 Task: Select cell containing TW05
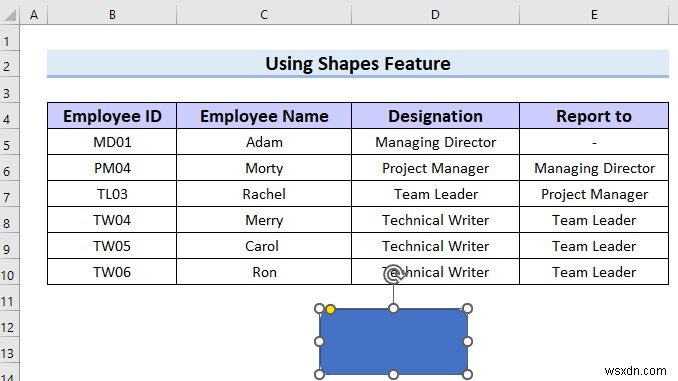[112, 246]
